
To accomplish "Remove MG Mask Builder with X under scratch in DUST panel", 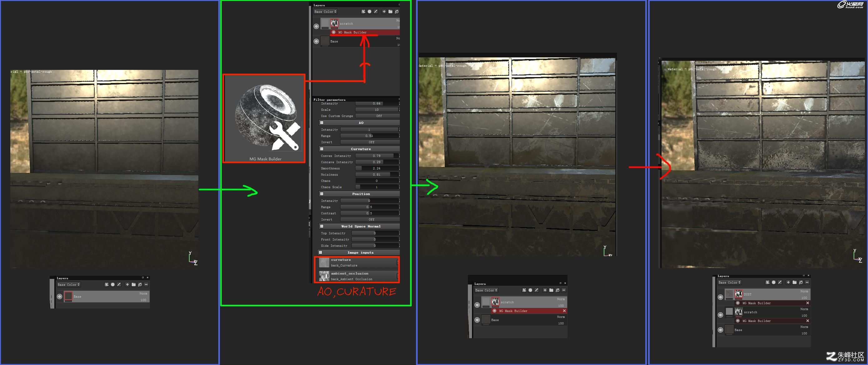I will 807,321.
